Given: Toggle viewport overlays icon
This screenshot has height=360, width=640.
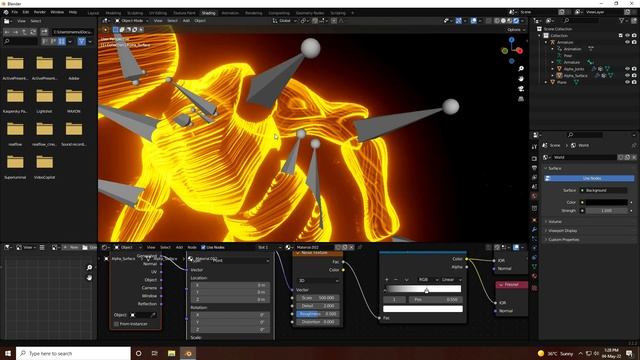Looking at the screenshot, I should [x=473, y=20].
